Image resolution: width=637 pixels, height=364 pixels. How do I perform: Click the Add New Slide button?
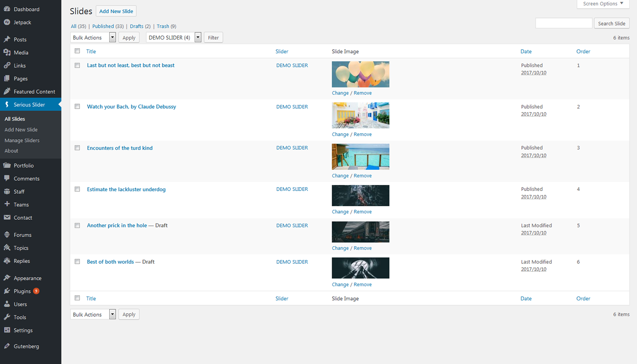tap(116, 11)
